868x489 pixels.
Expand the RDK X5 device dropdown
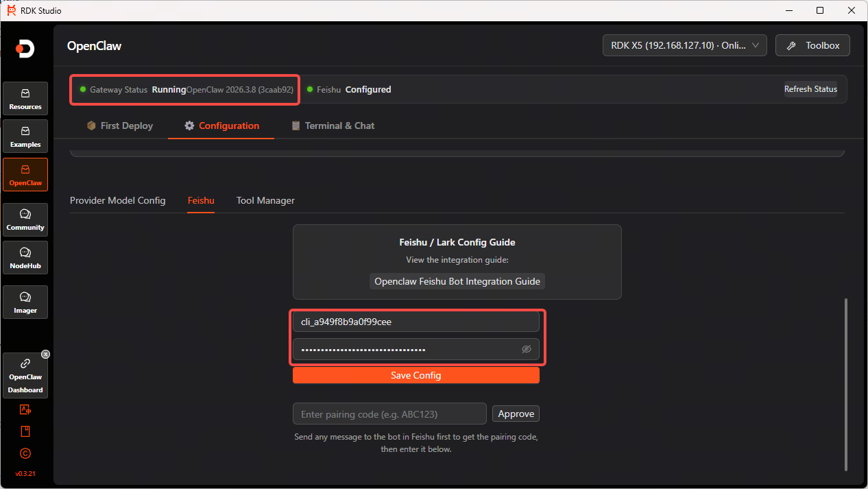(x=684, y=46)
